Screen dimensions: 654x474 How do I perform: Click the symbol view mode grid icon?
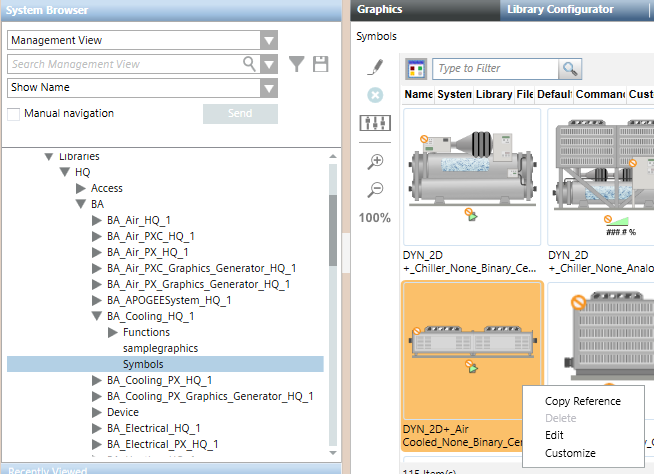pos(416,69)
